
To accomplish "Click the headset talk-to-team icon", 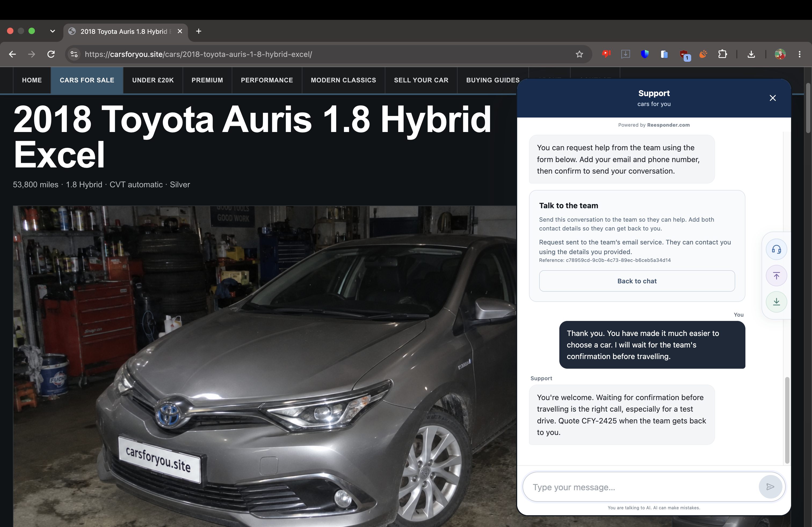I will [x=777, y=249].
